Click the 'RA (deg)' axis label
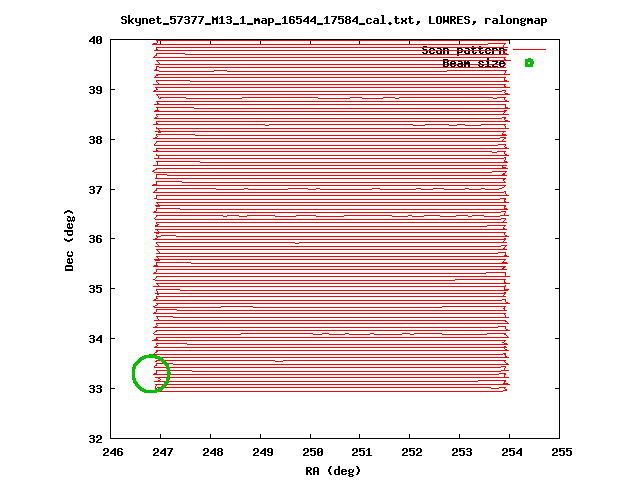The height and width of the screenshot is (480, 640). pos(333,471)
